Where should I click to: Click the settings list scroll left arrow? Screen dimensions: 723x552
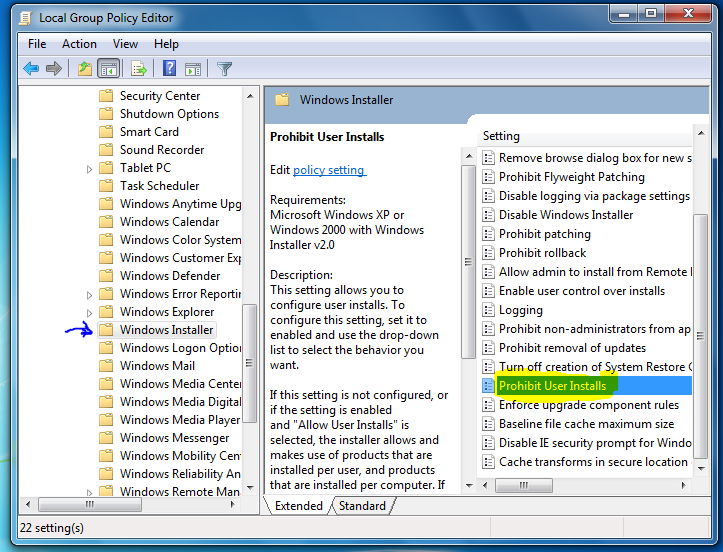point(485,485)
